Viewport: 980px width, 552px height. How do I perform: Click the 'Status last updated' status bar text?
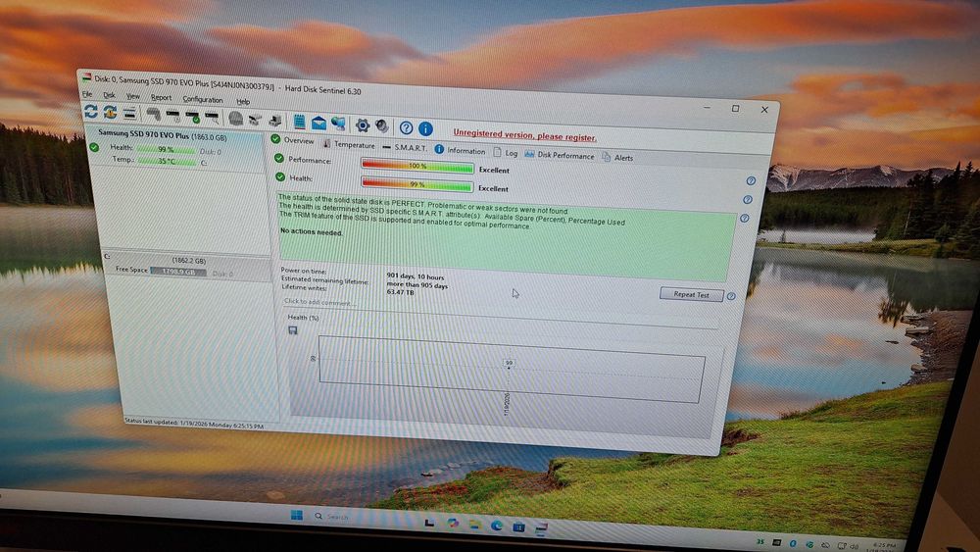pos(194,424)
